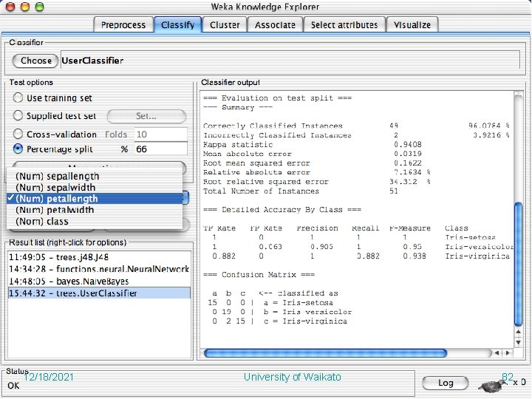The image size is (532, 399).
Task: Open the Cluster tab
Action: point(225,25)
